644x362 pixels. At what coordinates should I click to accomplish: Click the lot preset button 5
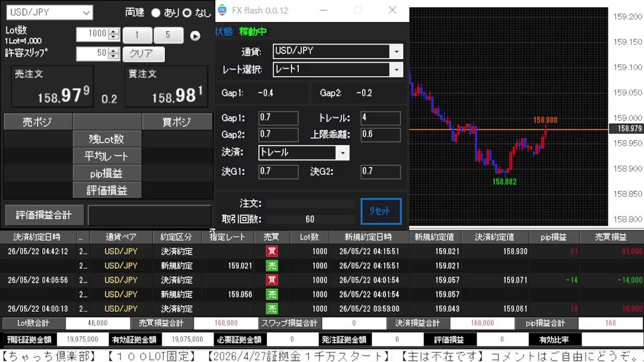168,35
